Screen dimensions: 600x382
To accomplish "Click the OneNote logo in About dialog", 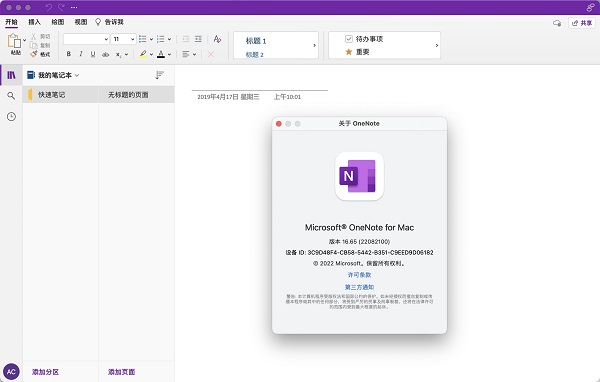I will pyautogui.click(x=359, y=176).
